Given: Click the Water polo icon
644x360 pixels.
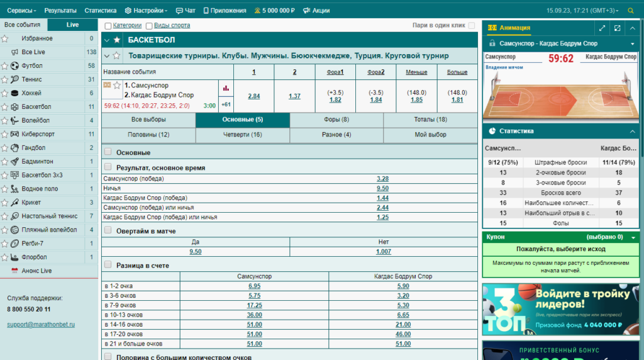Looking at the screenshot, I should (15, 189).
